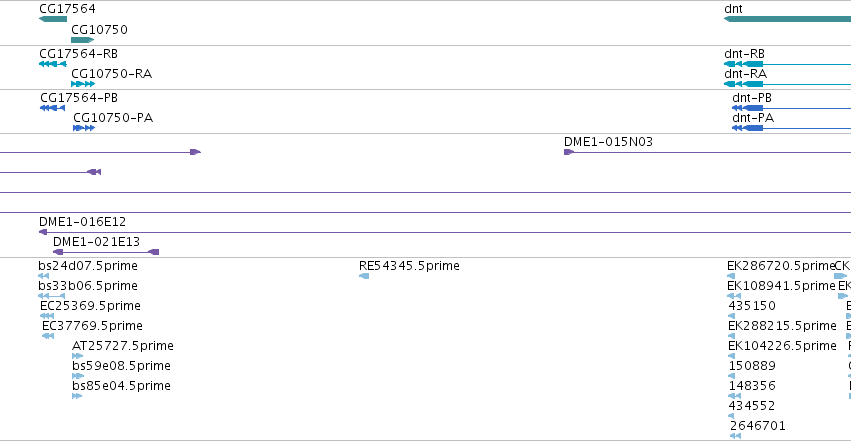The image size is (851, 441).
Task: Click the dnt-RB transcript glyph
Action: tap(788, 64)
